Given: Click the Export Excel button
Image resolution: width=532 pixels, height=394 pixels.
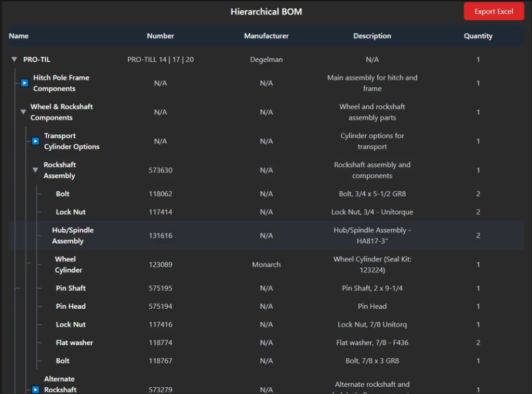Looking at the screenshot, I should click(494, 11).
